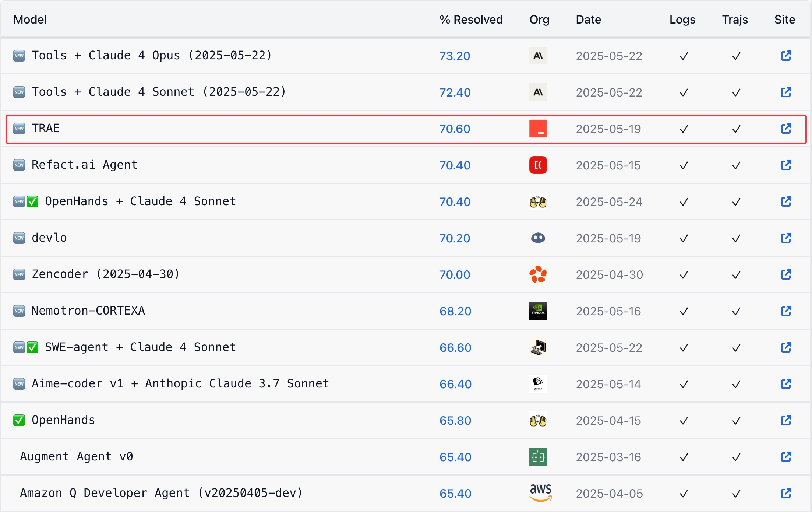
Task: Click the Zencoder orange org logo
Action: coord(538,274)
